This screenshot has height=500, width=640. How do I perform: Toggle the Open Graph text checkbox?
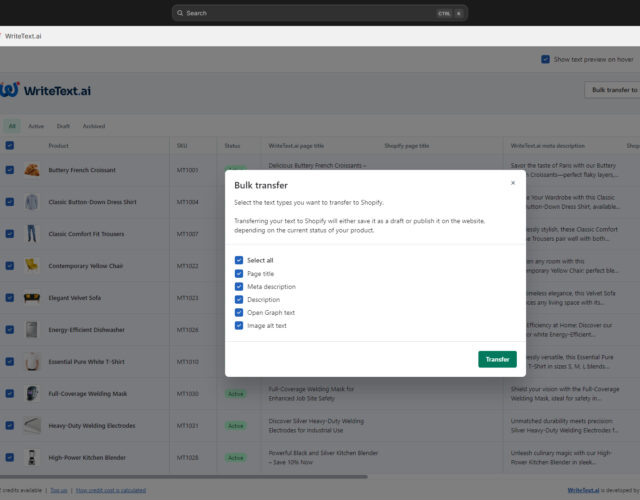tap(239, 312)
